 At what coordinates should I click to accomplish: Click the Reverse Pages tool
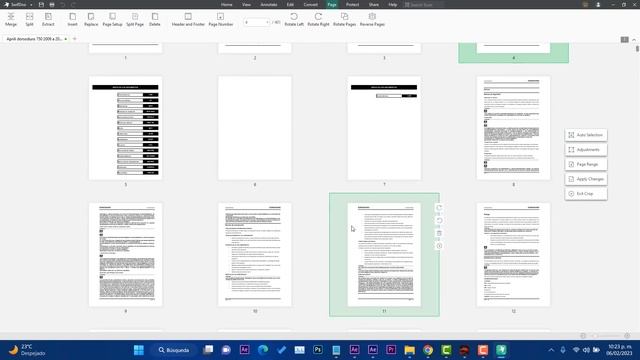(x=372, y=19)
